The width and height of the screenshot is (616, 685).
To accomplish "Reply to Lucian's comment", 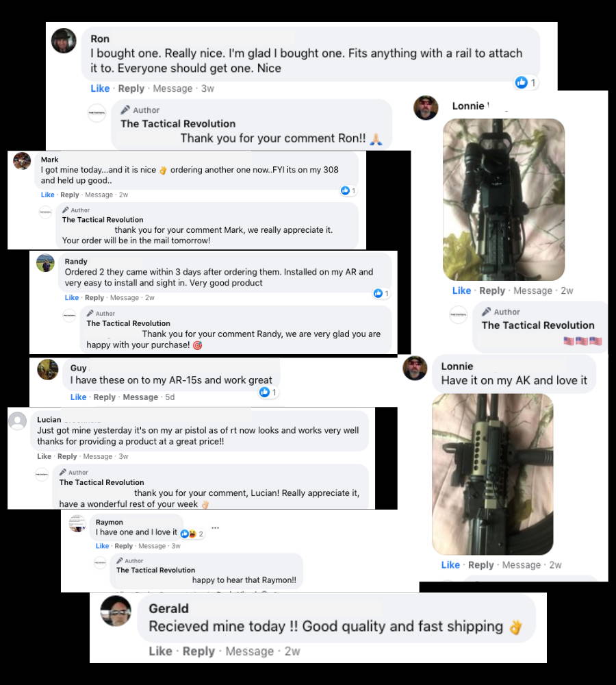I will (67, 456).
